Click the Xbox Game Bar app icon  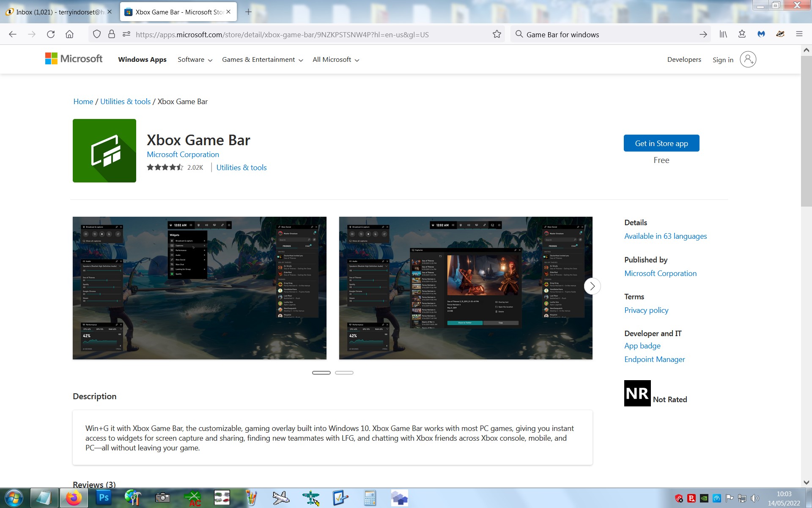pyautogui.click(x=104, y=151)
